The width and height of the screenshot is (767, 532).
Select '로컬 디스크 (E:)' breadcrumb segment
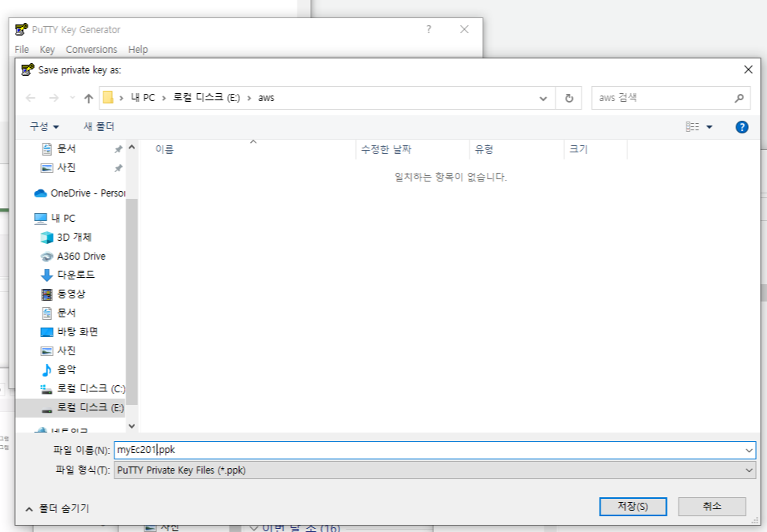(207, 97)
